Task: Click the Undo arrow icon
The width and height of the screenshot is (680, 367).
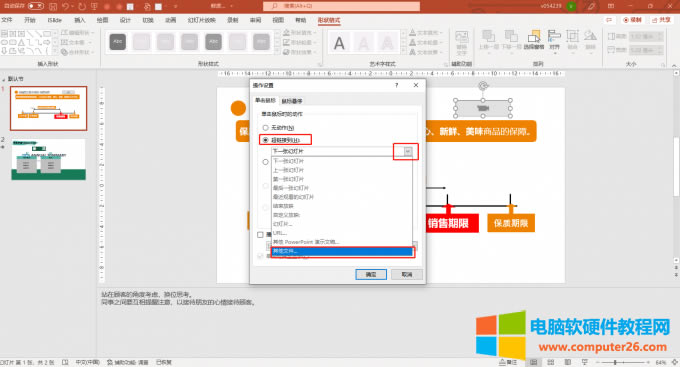Action: tap(66, 7)
